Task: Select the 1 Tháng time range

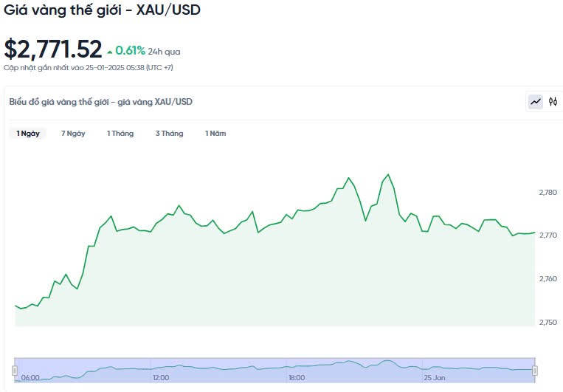Action: pyautogui.click(x=120, y=134)
